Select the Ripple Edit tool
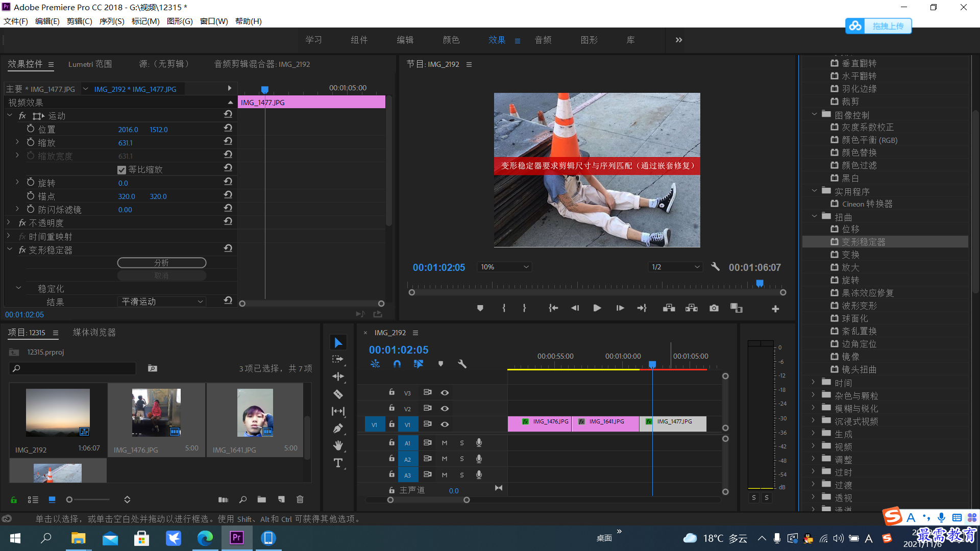The width and height of the screenshot is (980, 551). 338,377
